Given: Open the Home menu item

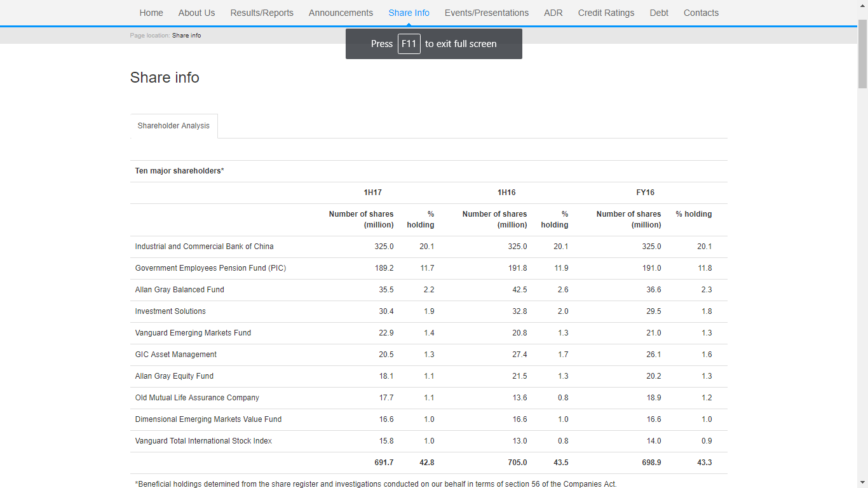Looking at the screenshot, I should click(151, 13).
